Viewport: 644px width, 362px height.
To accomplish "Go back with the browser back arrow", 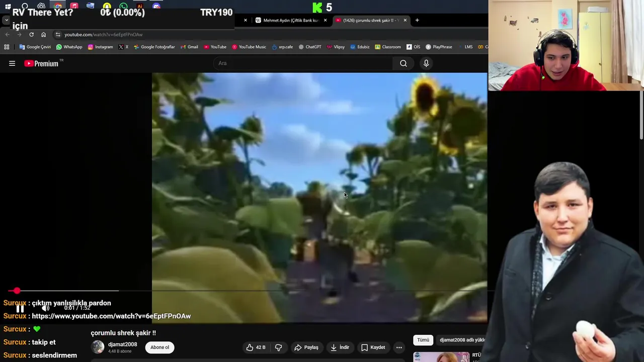I will [x=7, y=35].
